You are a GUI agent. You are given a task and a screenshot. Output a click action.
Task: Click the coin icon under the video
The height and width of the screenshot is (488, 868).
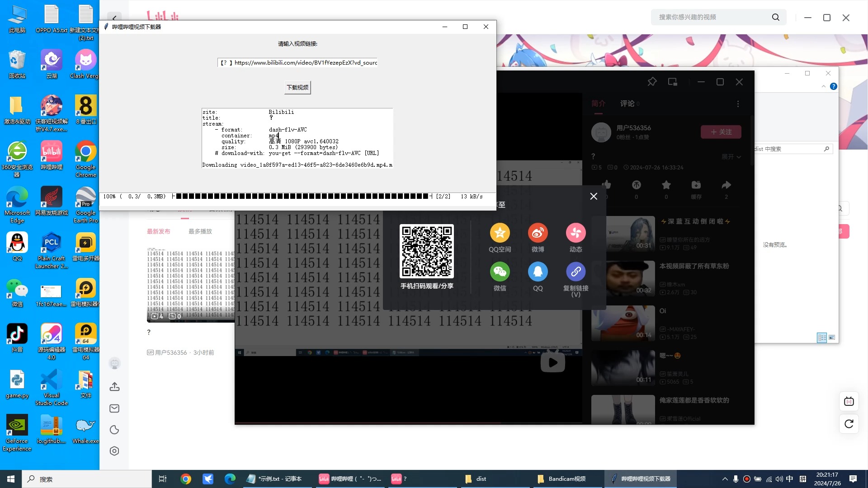click(636, 185)
